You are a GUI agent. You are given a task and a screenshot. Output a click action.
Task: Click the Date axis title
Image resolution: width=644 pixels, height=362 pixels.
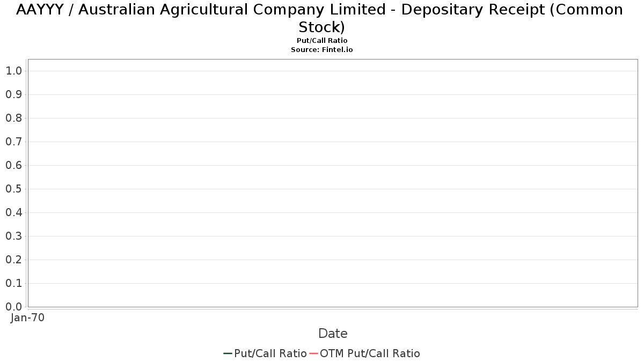coord(333,334)
